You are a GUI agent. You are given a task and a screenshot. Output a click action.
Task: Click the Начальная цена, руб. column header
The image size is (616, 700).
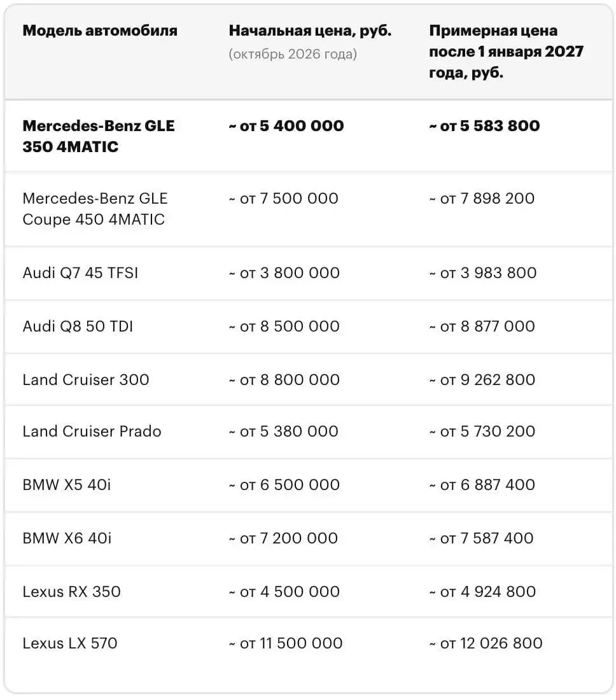311,31
